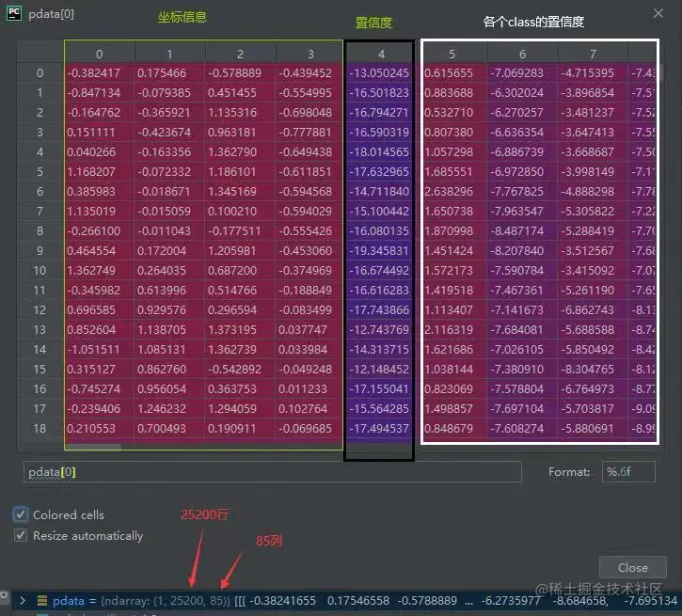Click cell with value -17.494537
Image resolution: width=682 pixels, height=616 pixels.
tap(380, 428)
